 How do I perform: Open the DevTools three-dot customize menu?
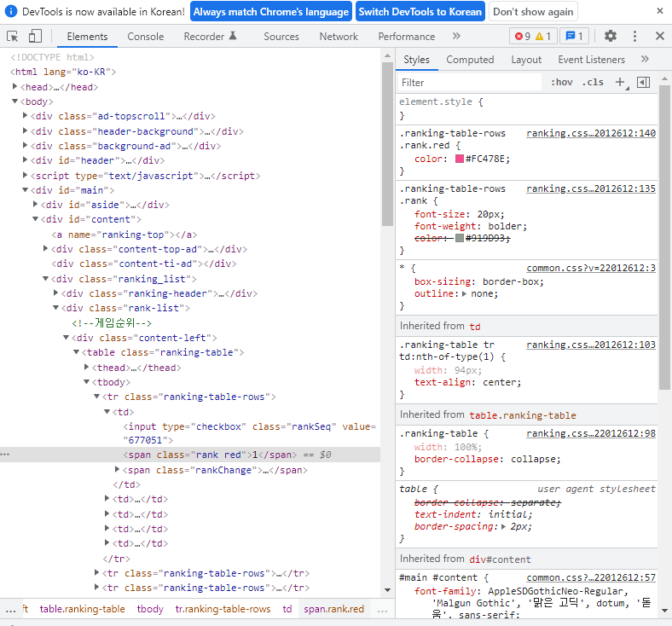click(x=634, y=36)
